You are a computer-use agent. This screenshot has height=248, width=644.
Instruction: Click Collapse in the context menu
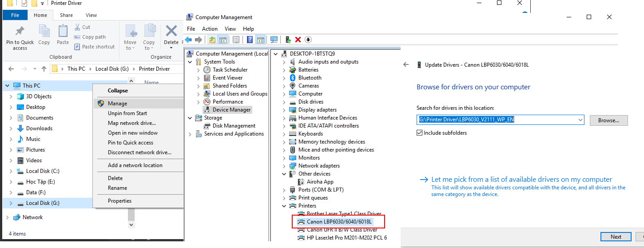click(138, 91)
